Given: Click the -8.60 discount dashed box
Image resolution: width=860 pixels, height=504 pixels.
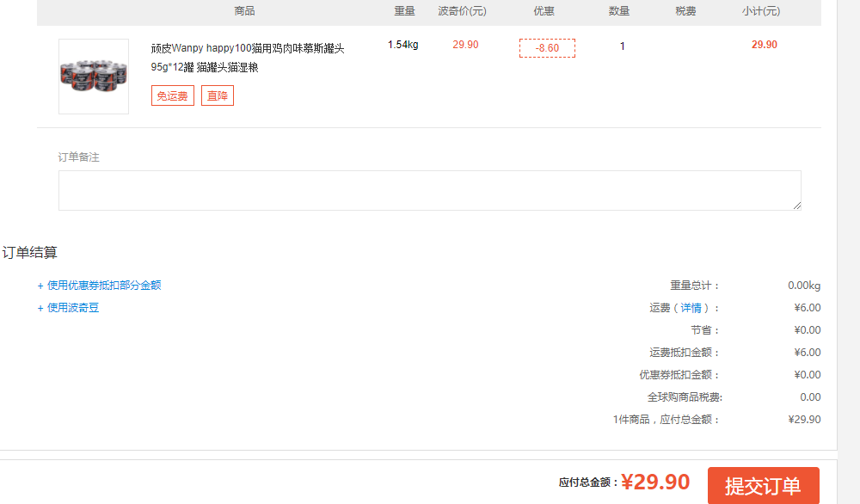Looking at the screenshot, I should (547, 48).
